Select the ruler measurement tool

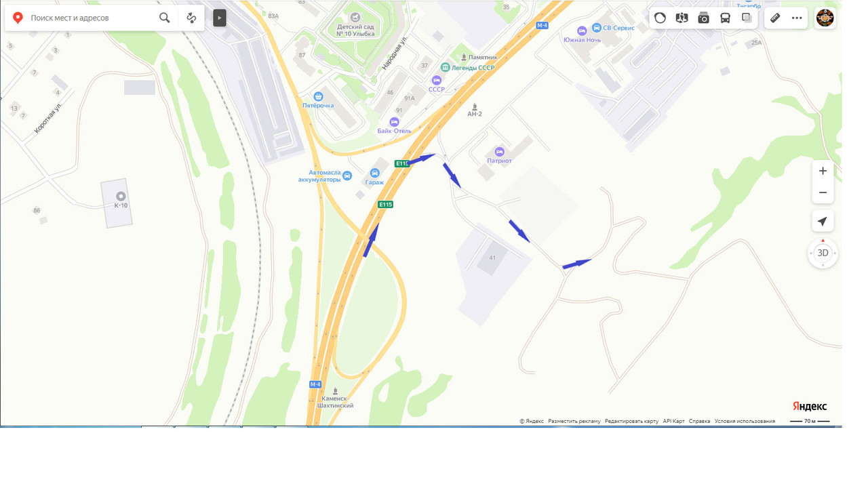pyautogui.click(x=775, y=18)
